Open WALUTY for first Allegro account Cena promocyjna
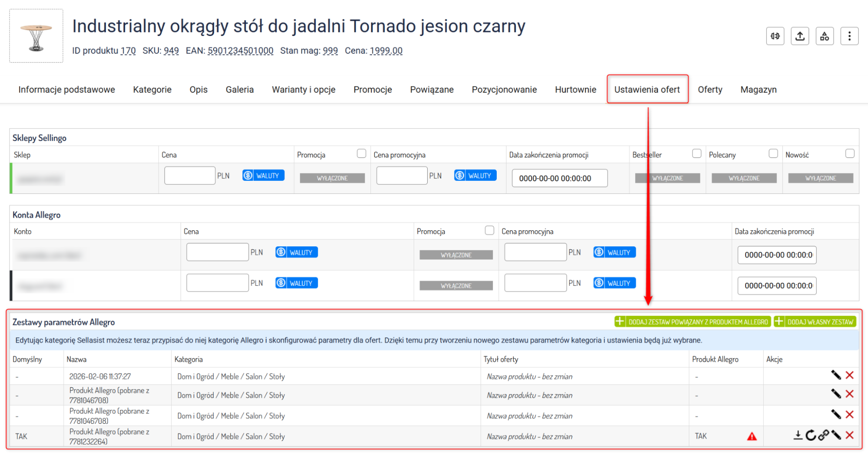The width and height of the screenshot is (868, 455). pos(614,252)
